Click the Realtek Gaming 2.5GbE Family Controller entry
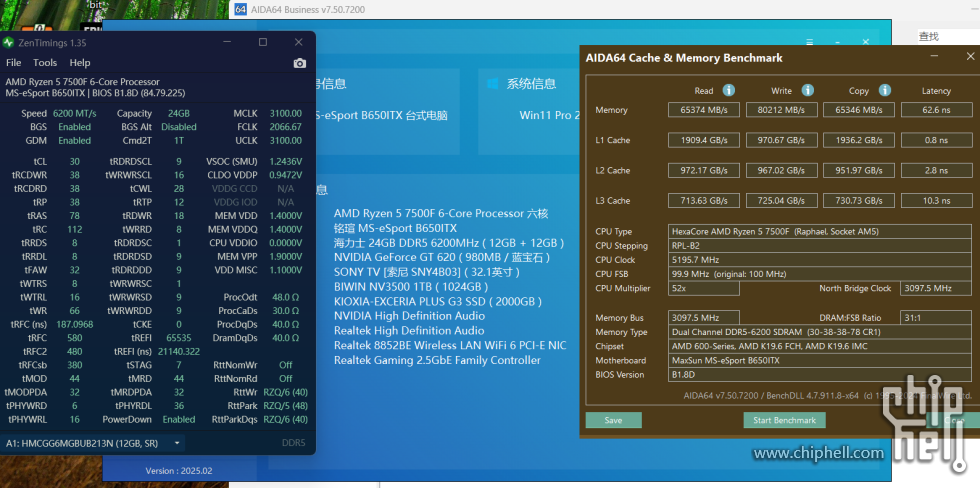The width and height of the screenshot is (980, 488). click(x=438, y=361)
